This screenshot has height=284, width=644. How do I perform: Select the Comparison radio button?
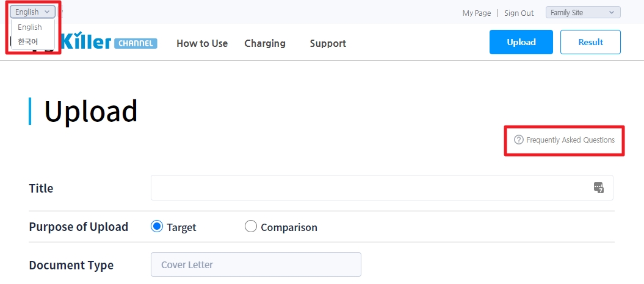tap(250, 226)
